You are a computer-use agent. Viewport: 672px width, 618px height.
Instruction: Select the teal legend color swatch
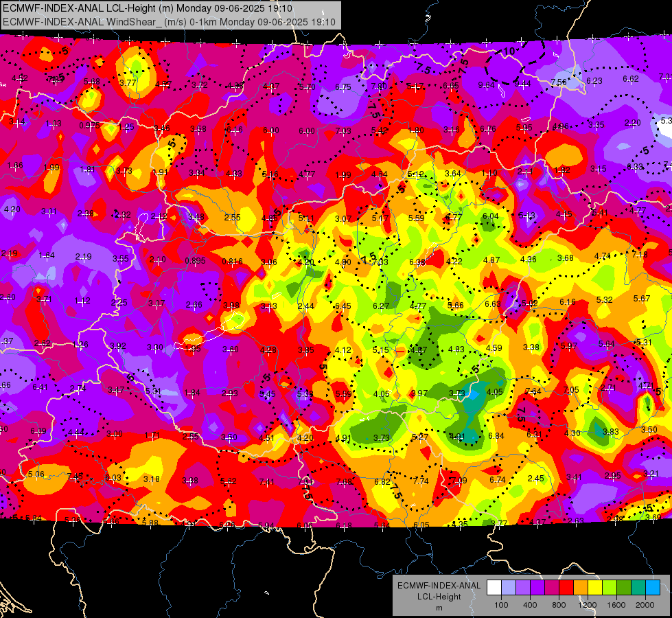click(x=638, y=588)
